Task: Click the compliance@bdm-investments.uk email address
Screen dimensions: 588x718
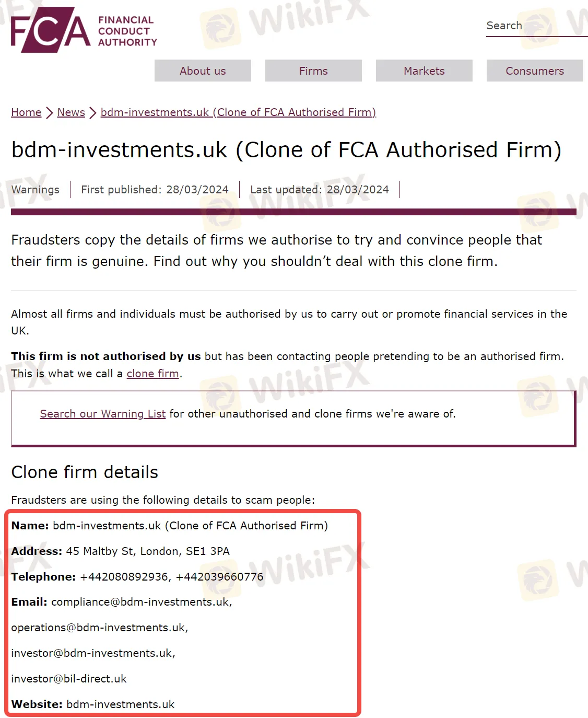Action: tap(141, 602)
